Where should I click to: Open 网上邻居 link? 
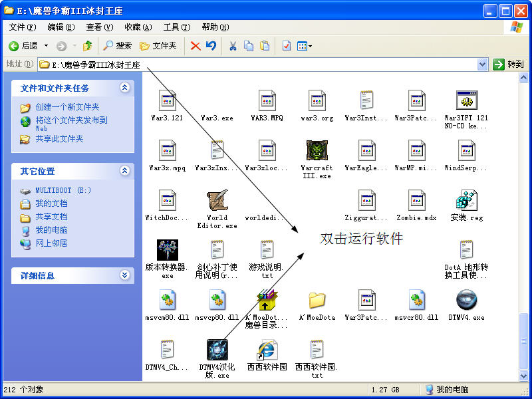point(52,243)
